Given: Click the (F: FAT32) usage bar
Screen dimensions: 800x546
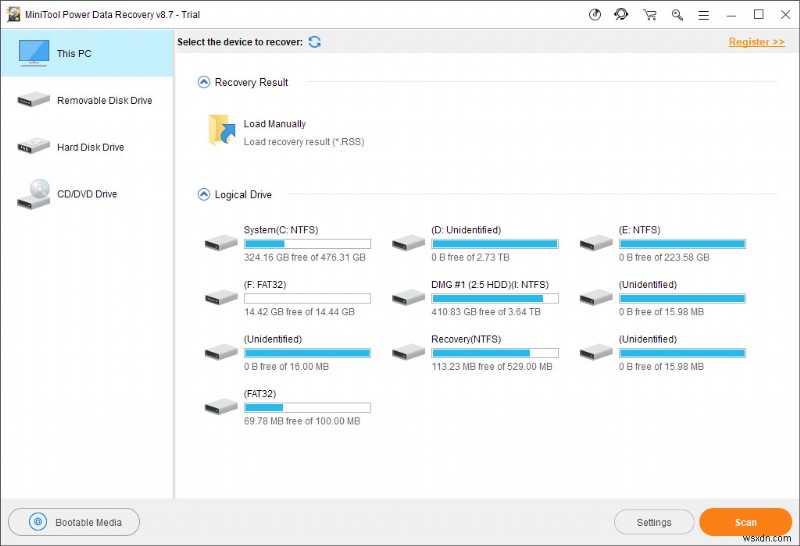Looking at the screenshot, I should [308, 299].
